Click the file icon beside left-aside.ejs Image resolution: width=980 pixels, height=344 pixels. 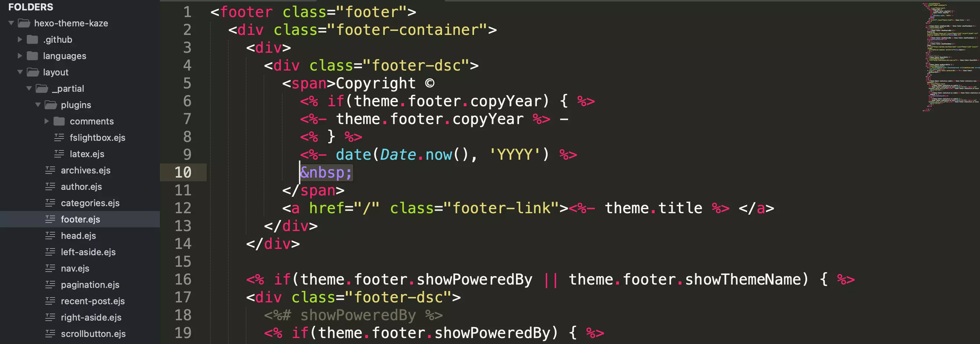tap(50, 252)
